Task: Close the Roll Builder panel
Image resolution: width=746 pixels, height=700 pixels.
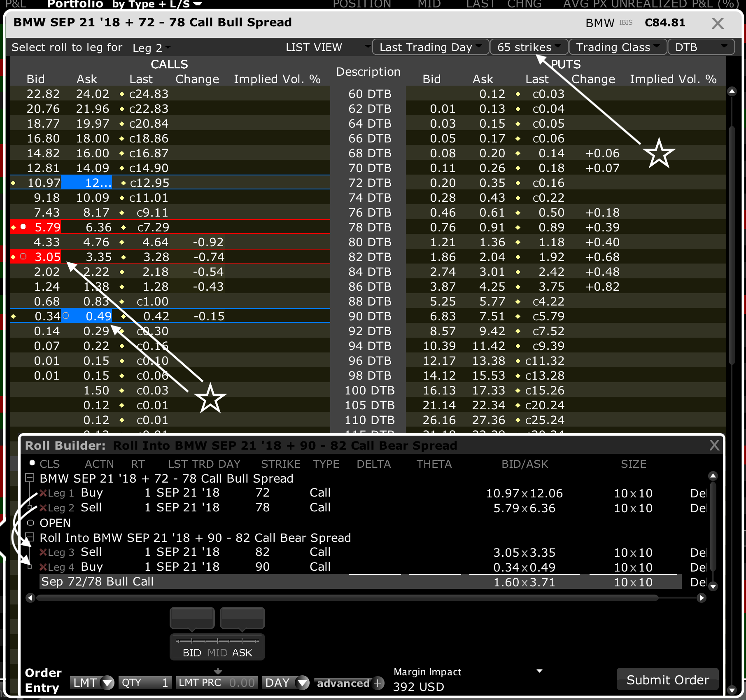Action: pos(714,445)
